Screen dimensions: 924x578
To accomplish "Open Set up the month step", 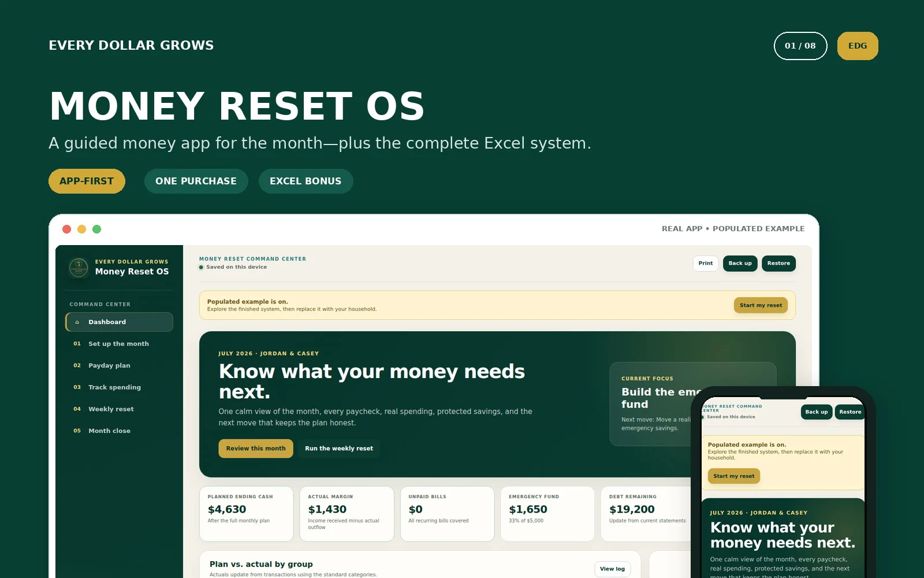I will click(x=119, y=344).
